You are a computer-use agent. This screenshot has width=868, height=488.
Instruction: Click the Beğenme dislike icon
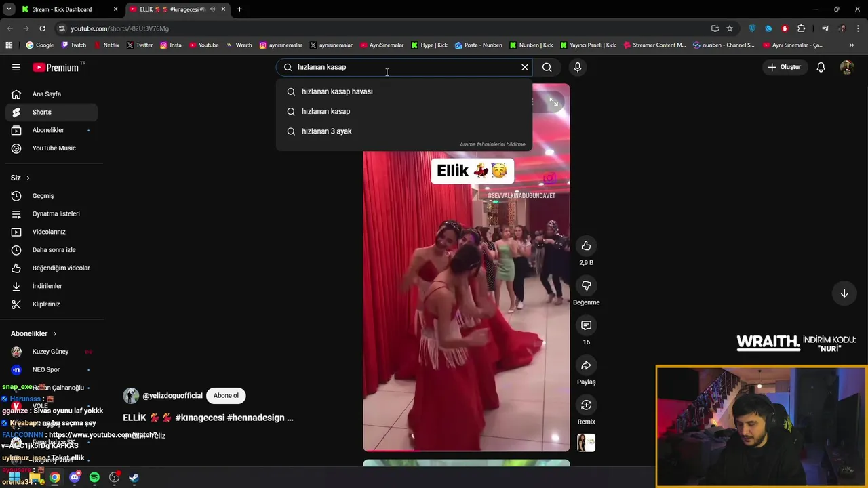click(586, 285)
